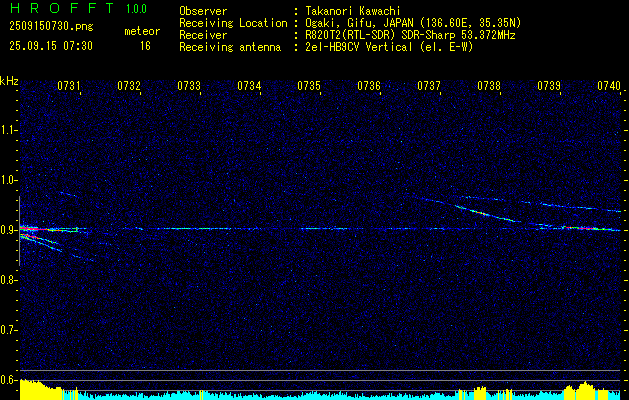Click the vertical gray bar at left edge
Image resolution: width=629 pixels, height=400 pixels.
[x=19, y=231]
